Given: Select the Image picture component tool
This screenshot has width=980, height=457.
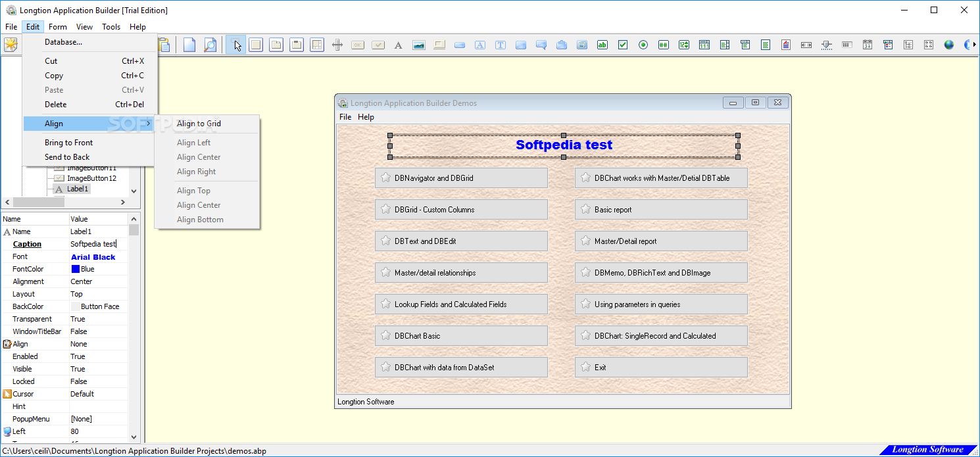Looking at the screenshot, I should [x=419, y=45].
